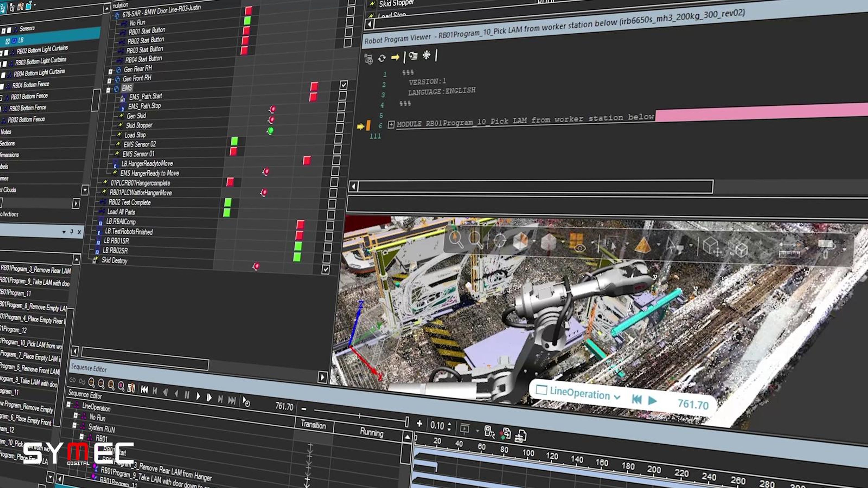Screen dimensions: 868x488
Task: Increase the 0.10 time interval stepper
Action: coord(449,424)
